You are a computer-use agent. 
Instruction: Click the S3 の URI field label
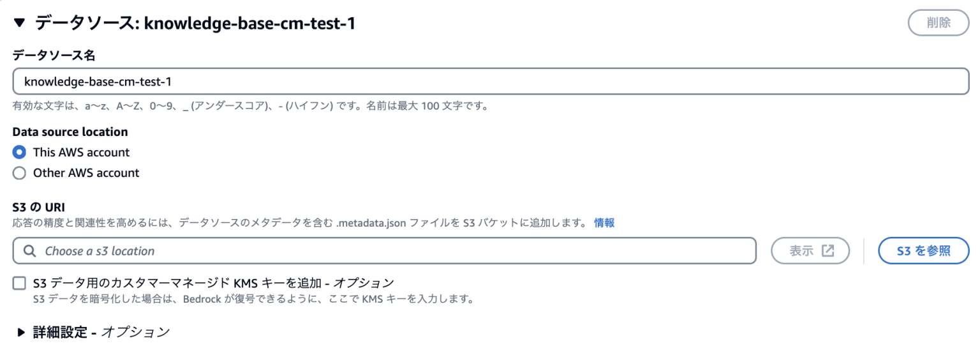click(38, 207)
